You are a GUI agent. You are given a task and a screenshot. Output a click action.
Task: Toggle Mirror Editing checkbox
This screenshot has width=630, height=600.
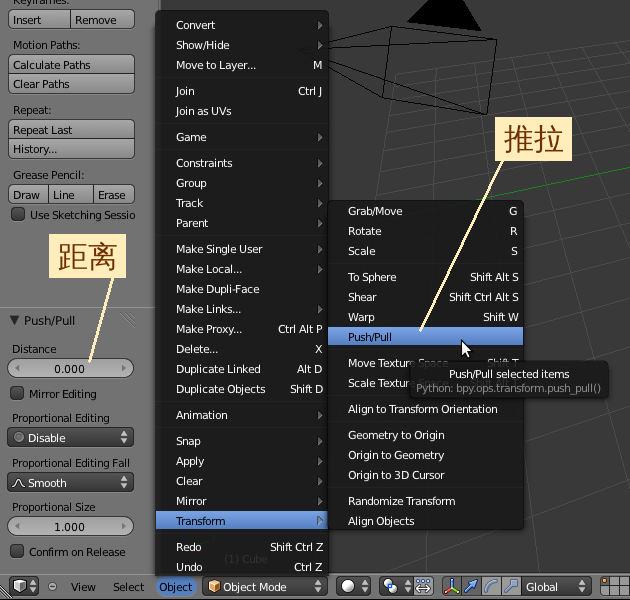(x=17, y=393)
